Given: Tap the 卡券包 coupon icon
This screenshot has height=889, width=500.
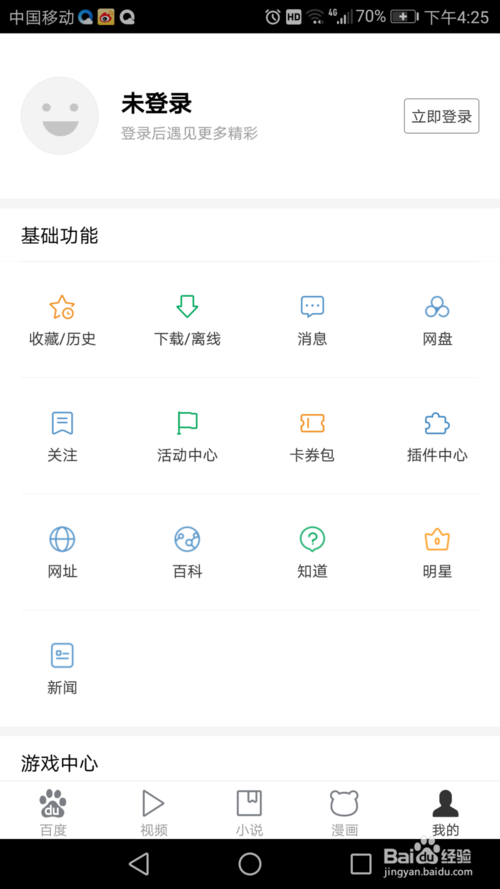Looking at the screenshot, I should pos(312,423).
